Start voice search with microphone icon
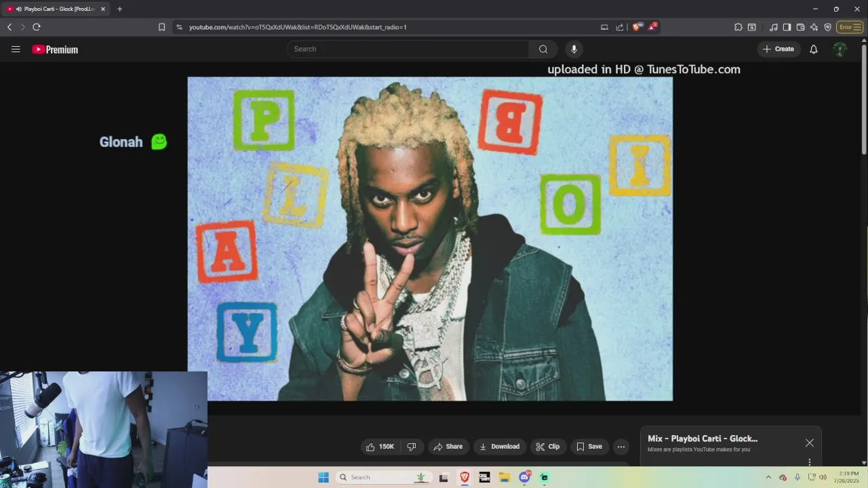Image resolution: width=868 pixels, height=488 pixels. coord(574,49)
